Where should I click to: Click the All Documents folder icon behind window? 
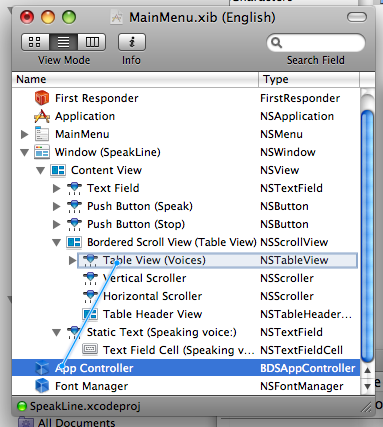click(x=26, y=422)
